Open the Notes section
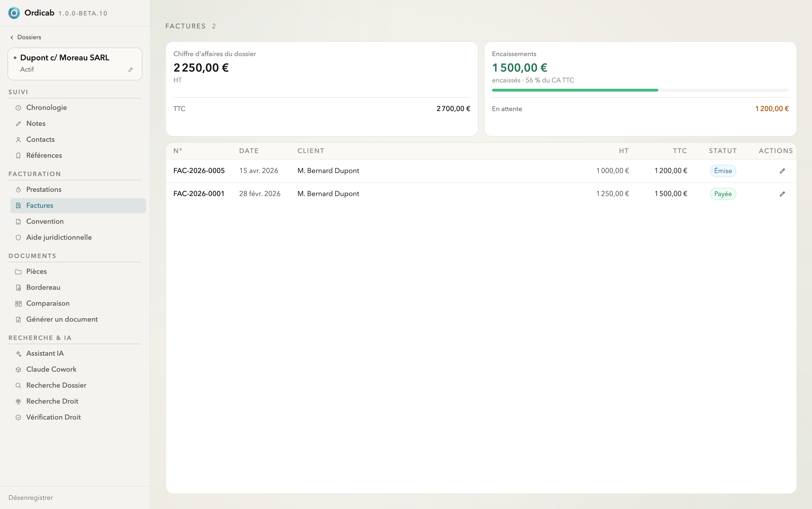Viewport: 812px width, 509px height. pos(78,123)
